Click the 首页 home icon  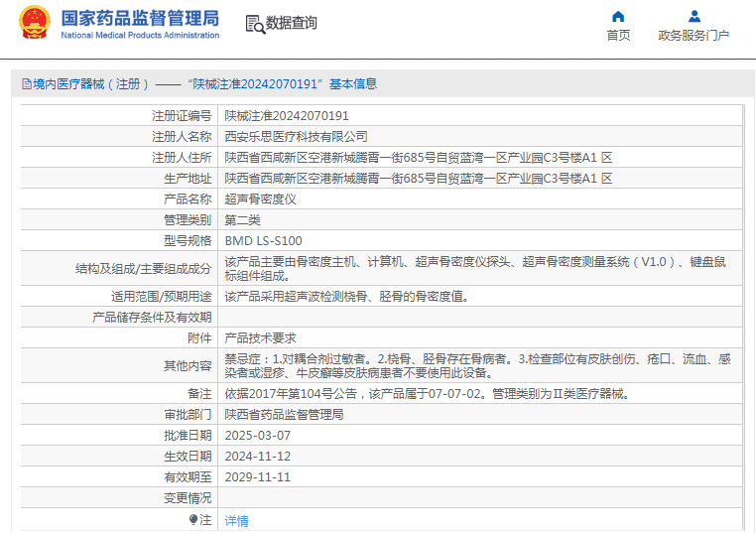point(618,17)
